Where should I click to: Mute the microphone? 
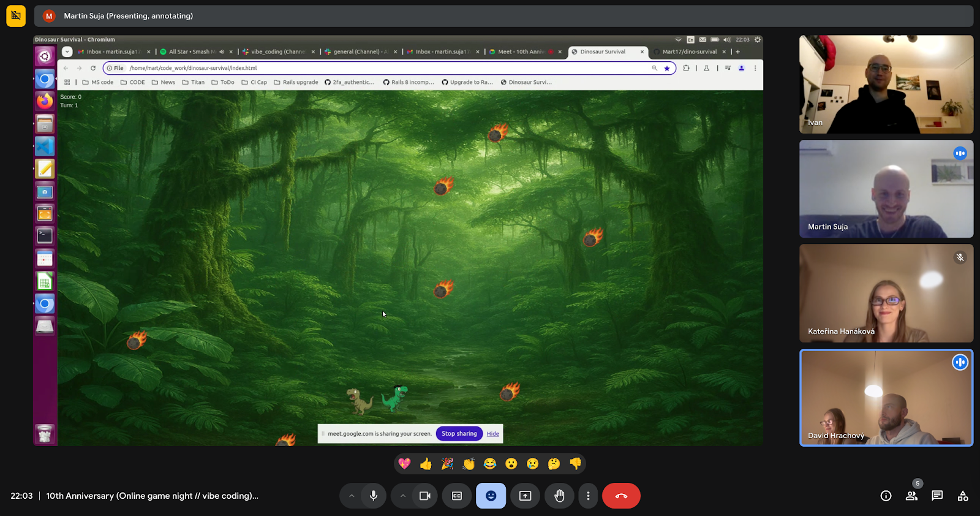(x=373, y=496)
